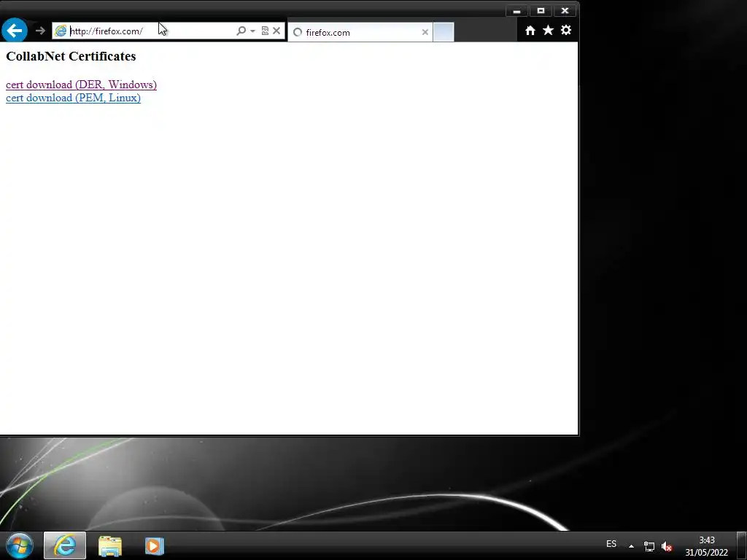Open Windows Explorer folder from taskbar
Viewport: 747px width, 560px height.
110,545
